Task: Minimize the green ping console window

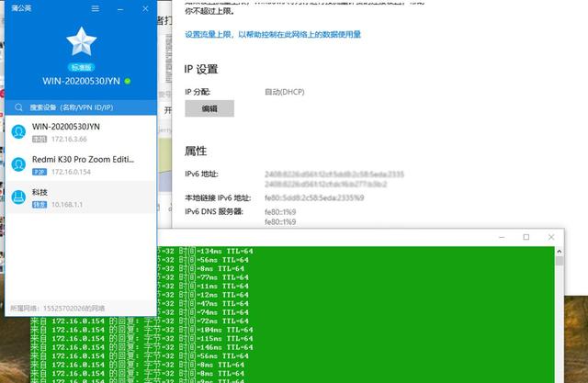Action: click(500, 237)
